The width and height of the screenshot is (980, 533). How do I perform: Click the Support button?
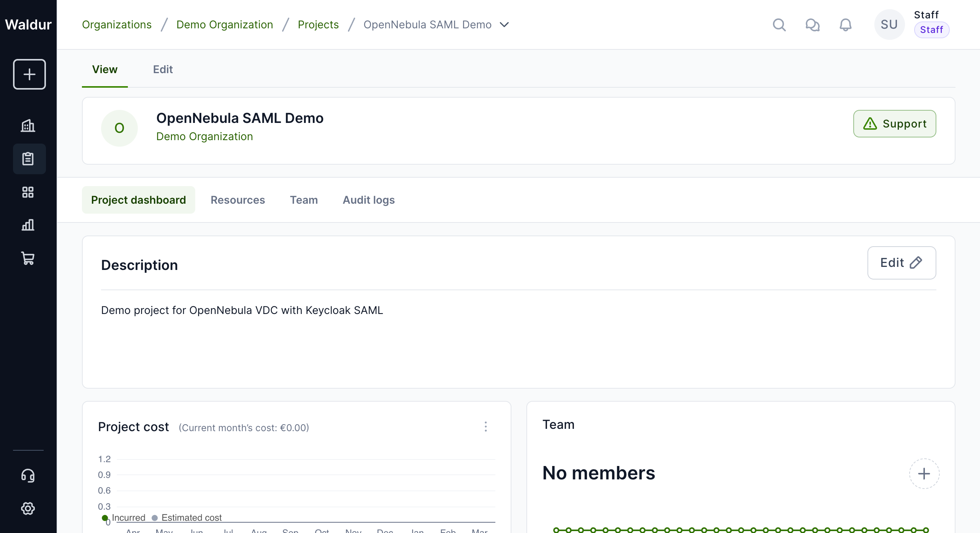click(x=894, y=124)
